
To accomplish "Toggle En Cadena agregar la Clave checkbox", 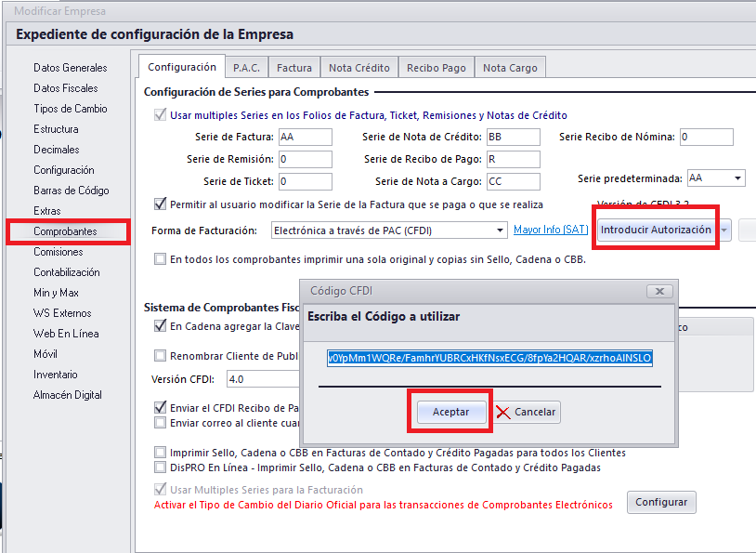I will (x=160, y=326).
